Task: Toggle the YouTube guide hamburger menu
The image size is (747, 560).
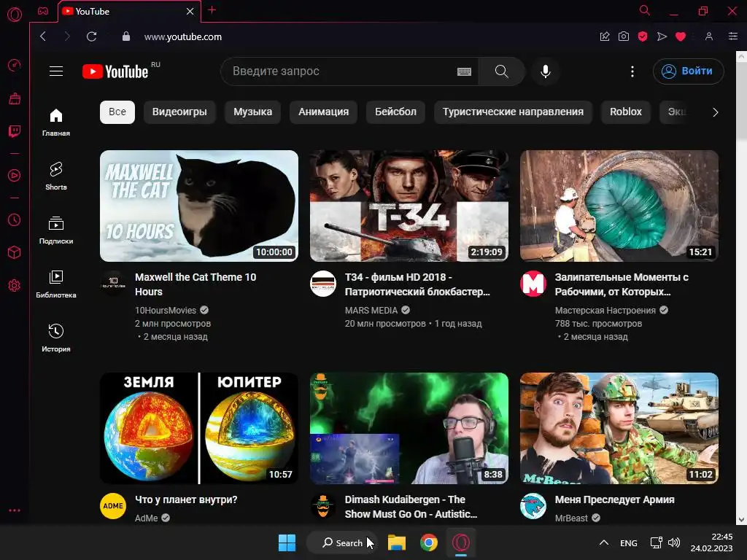Action: [x=56, y=71]
